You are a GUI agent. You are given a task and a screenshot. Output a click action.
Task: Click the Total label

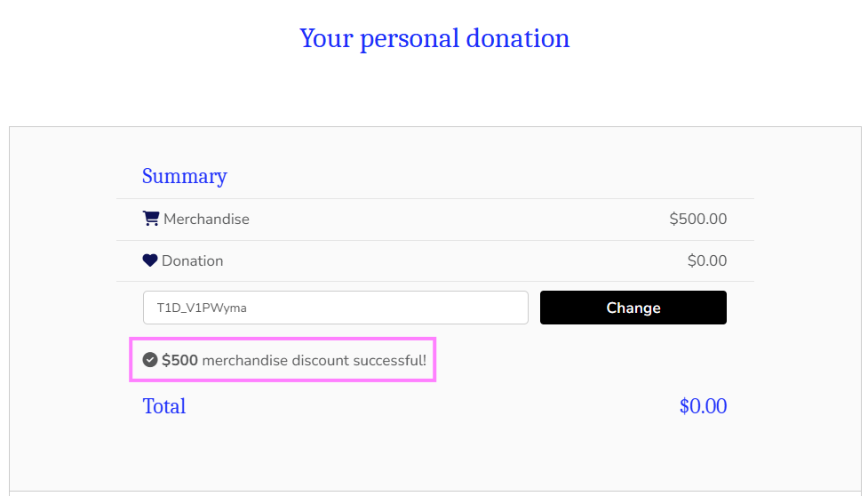point(164,406)
